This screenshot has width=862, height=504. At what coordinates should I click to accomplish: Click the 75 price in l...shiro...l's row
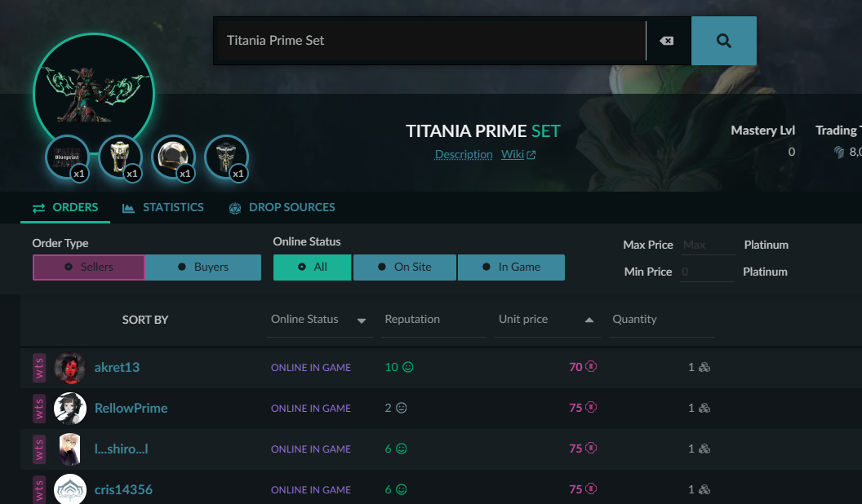coord(575,449)
